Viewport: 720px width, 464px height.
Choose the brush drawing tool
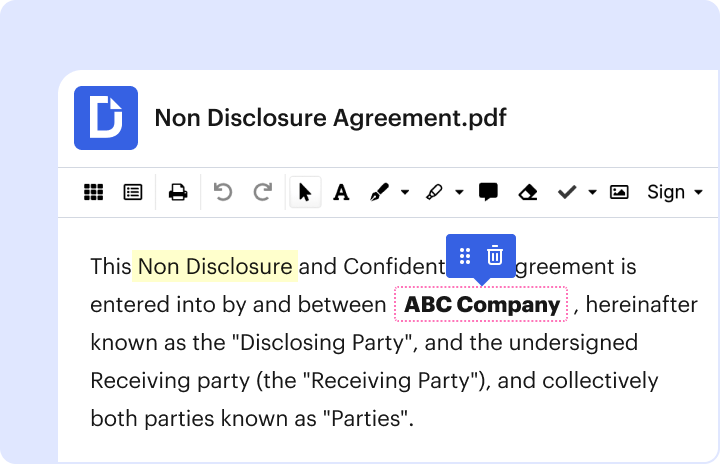tap(380, 192)
